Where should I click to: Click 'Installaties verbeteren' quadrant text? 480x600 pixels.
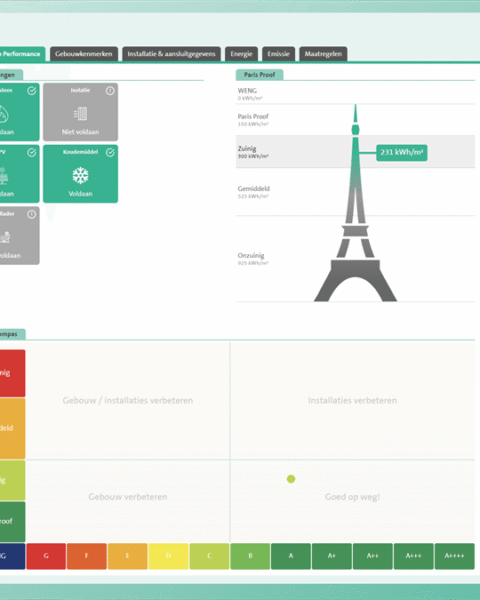coord(352,400)
